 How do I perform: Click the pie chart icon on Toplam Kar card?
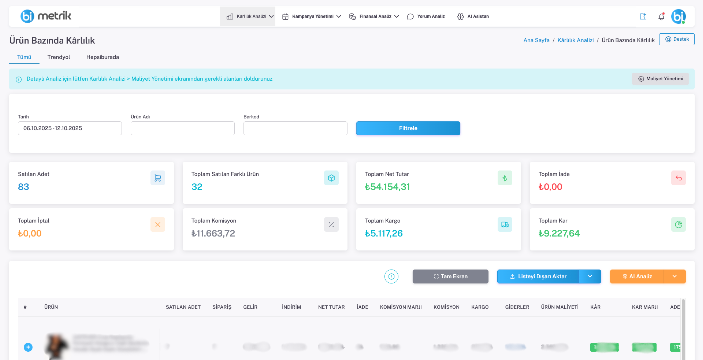click(x=678, y=225)
